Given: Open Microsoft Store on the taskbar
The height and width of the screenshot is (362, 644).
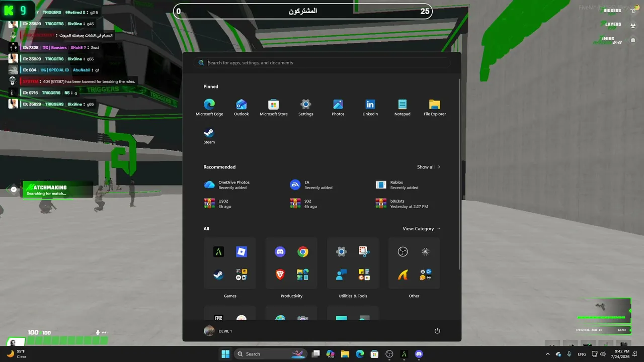Looking at the screenshot, I should tap(374, 354).
